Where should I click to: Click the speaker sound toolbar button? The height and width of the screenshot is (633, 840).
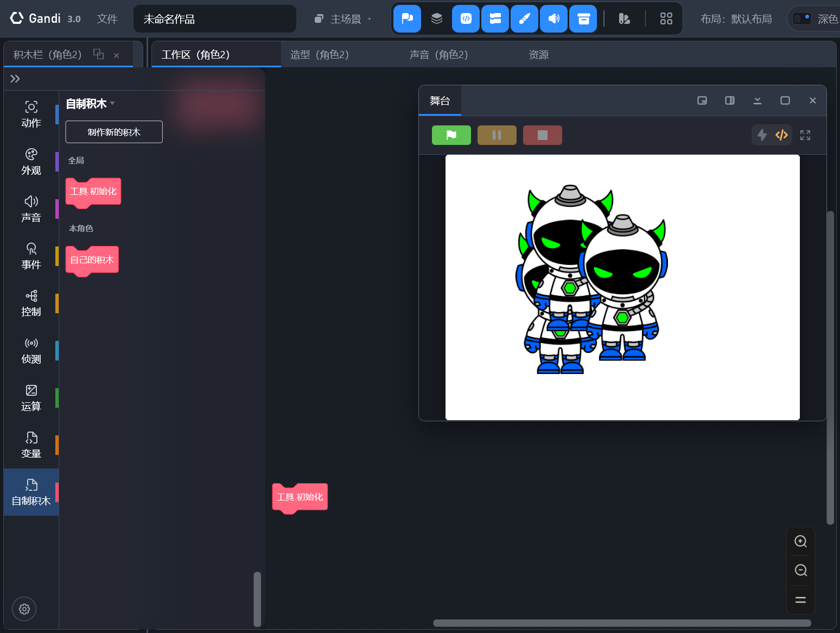[x=553, y=19]
